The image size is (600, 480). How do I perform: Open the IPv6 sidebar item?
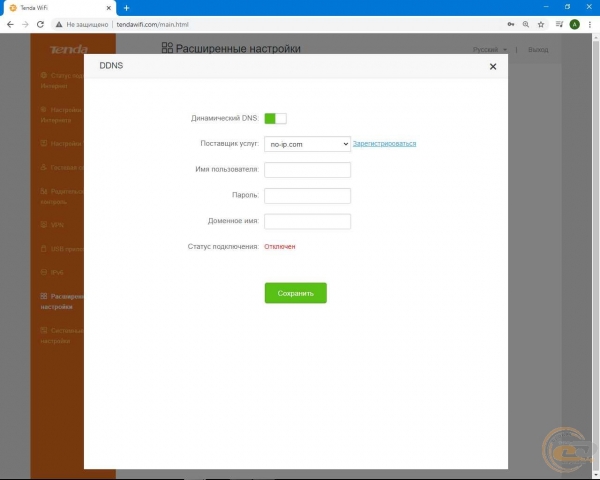(x=52, y=272)
